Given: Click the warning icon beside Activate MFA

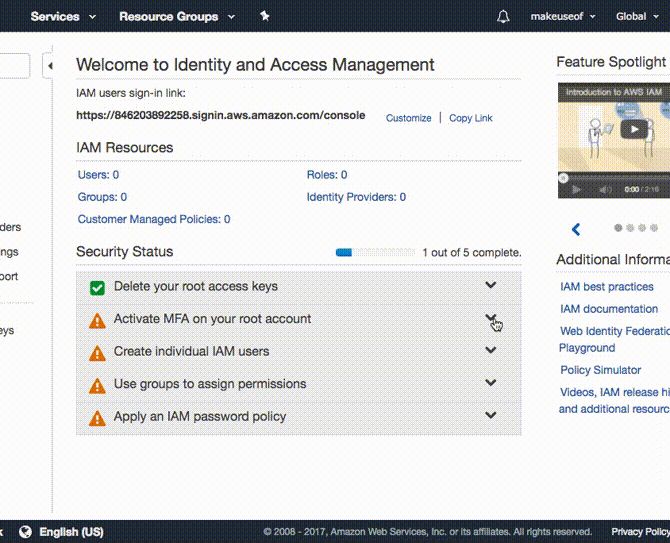Looking at the screenshot, I should [x=97, y=321].
